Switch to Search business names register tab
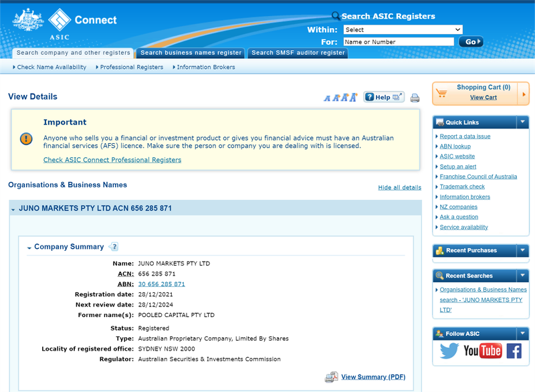The width and height of the screenshot is (535, 392). tap(191, 53)
